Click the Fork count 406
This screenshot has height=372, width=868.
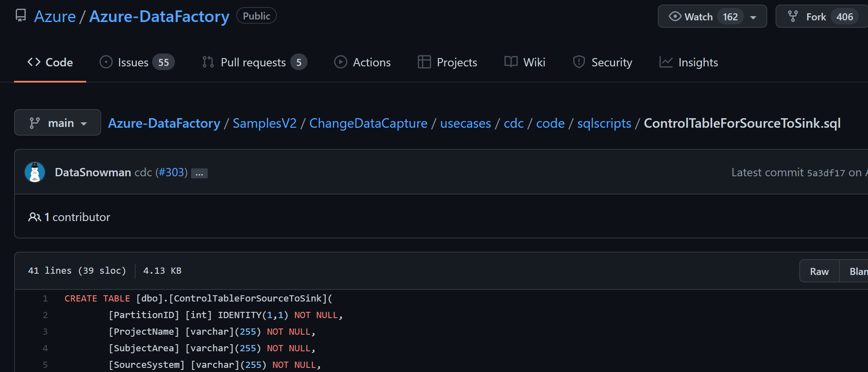click(845, 17)
